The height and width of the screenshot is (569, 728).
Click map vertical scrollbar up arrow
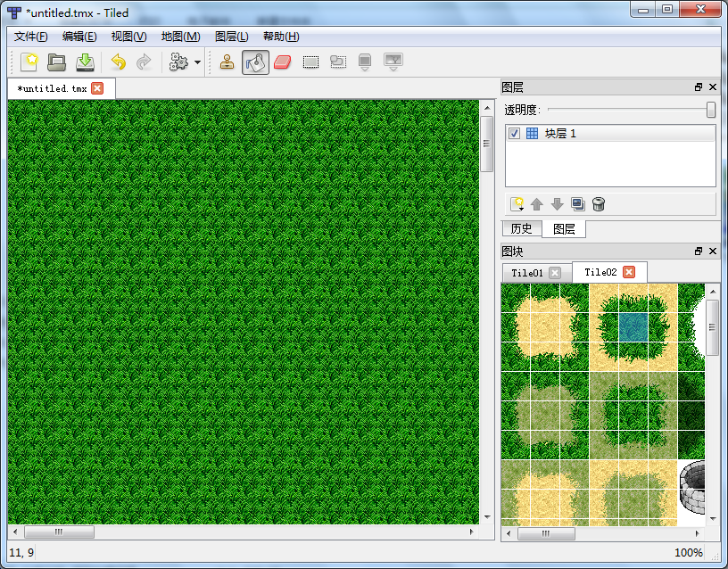click(486, 108)
